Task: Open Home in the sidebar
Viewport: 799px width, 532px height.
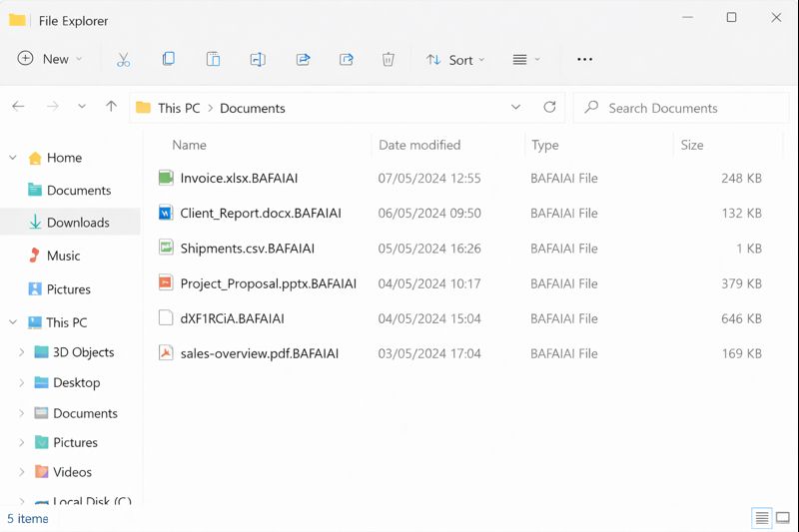Action: coord(64,158)
